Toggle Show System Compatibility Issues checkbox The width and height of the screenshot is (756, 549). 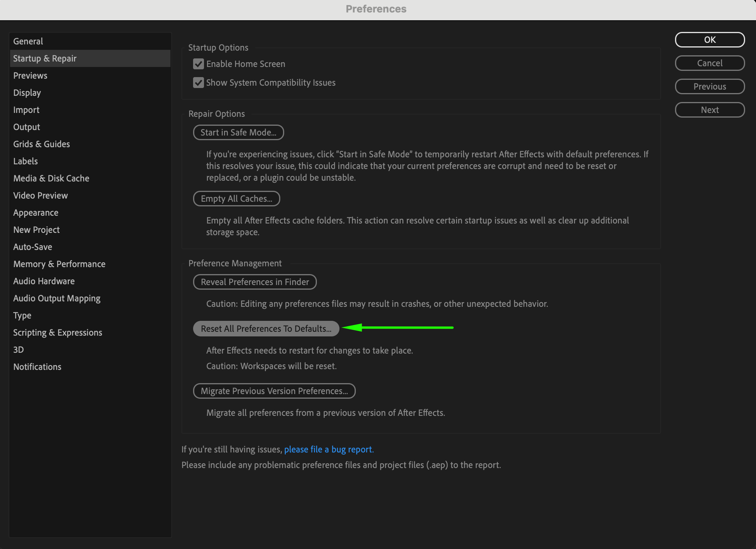[199, 83]
